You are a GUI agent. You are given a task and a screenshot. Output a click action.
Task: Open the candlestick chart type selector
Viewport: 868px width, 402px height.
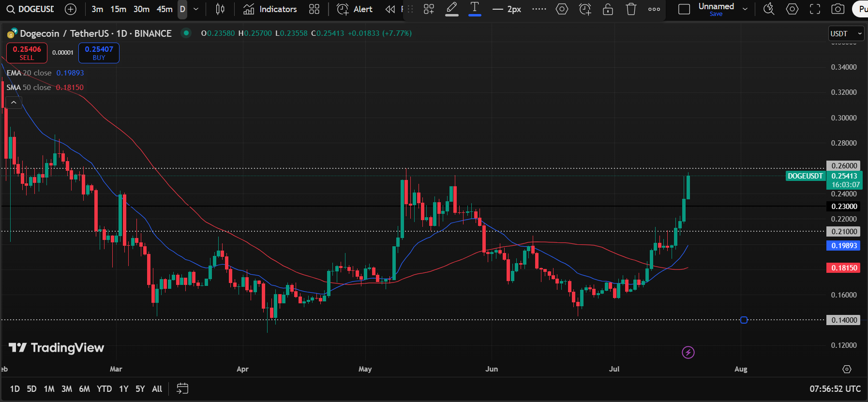coord(220,9)
